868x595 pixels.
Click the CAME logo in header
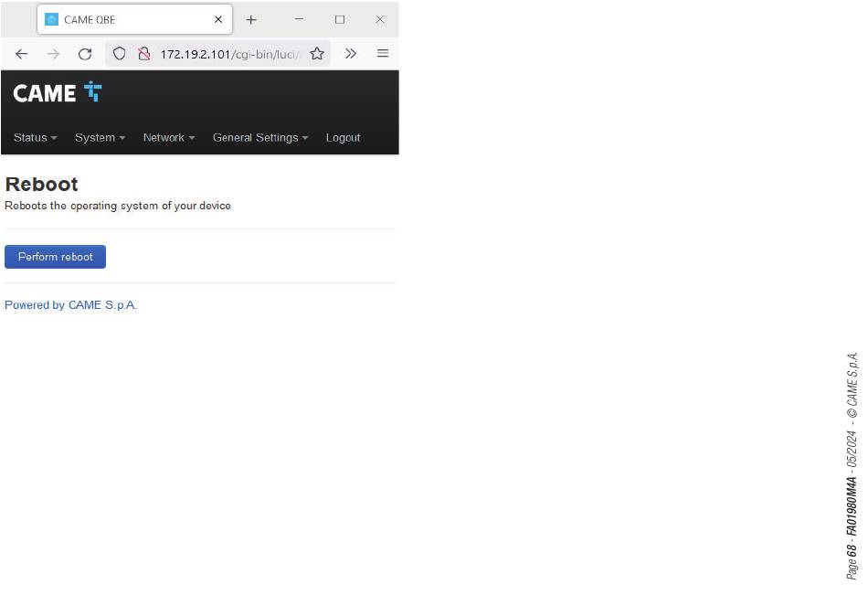tap(57, 92)
